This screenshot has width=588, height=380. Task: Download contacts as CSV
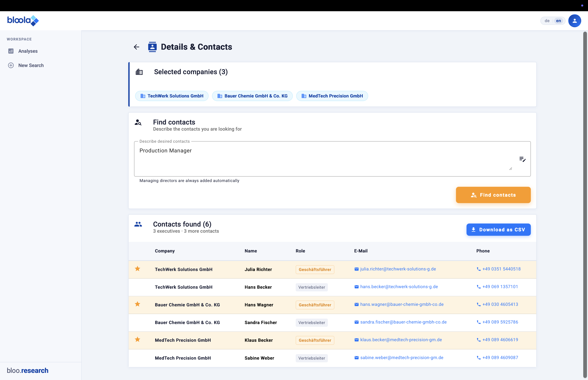[x=498, y=230]
